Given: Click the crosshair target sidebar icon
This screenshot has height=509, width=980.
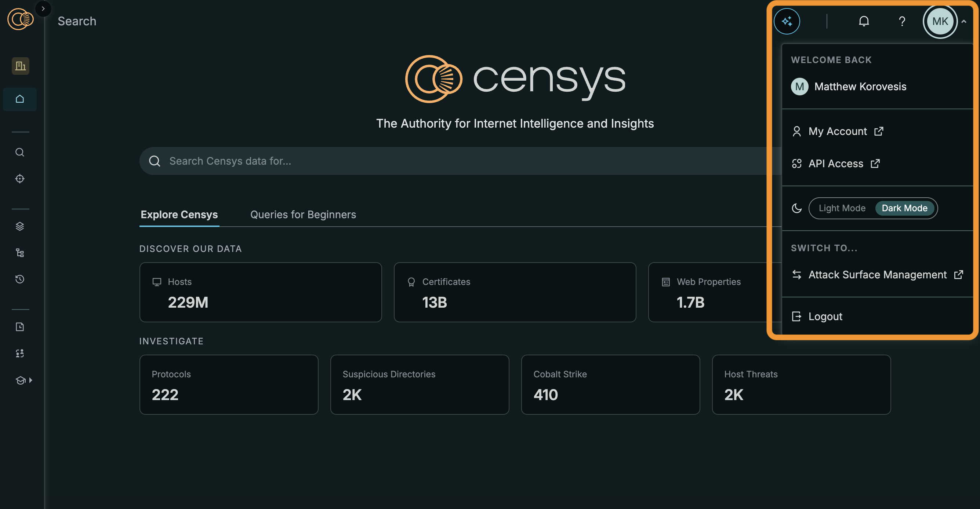Looking at the screenshot, I should (x=20, y=179).
